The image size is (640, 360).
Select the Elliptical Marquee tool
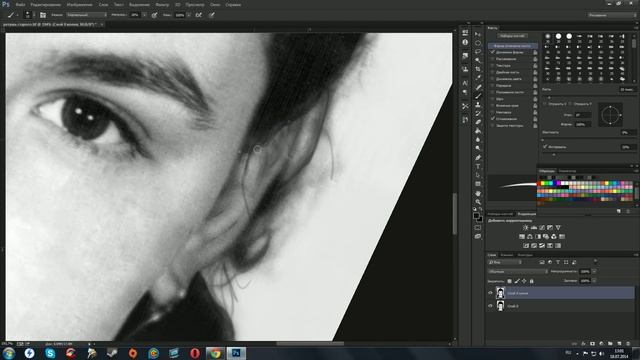[478, 43]
